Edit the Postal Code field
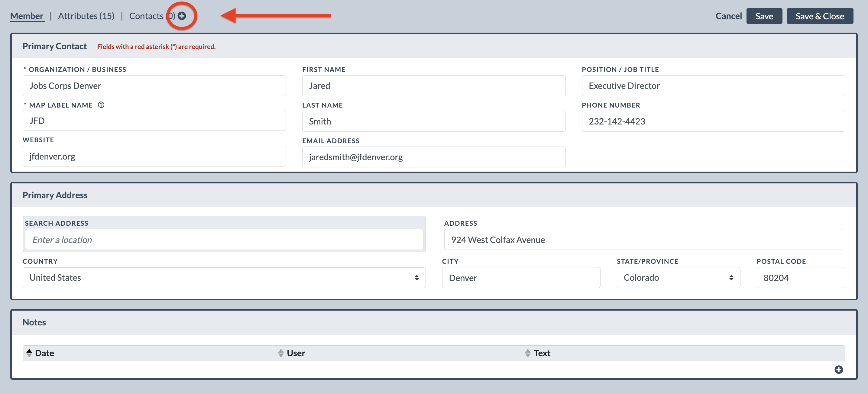Image resolution: width=868 pixels, height=394 pixels. pos(801,277)
